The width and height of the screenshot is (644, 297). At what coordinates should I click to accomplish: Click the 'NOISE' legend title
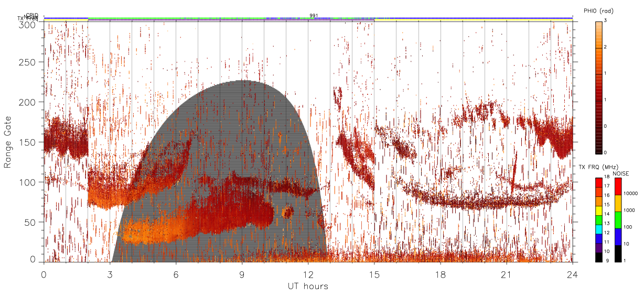tap(621, 173)
